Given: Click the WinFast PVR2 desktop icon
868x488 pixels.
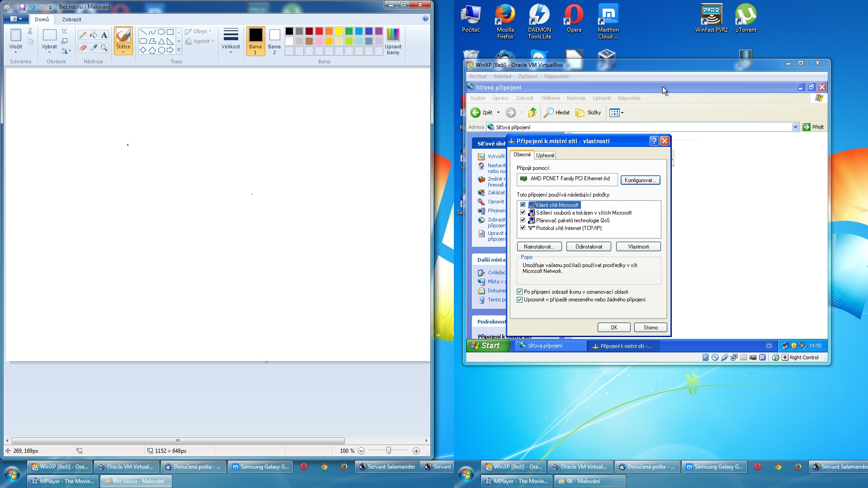Looking at the screenshot, I should [711, 19].
